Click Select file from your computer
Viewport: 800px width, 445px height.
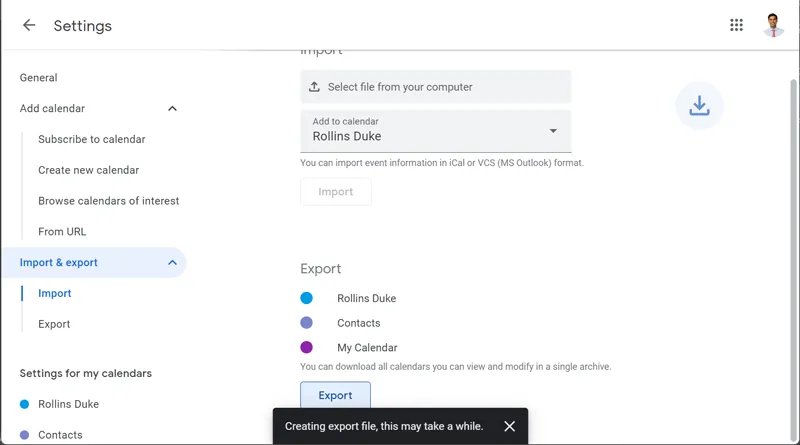(400, 87)
